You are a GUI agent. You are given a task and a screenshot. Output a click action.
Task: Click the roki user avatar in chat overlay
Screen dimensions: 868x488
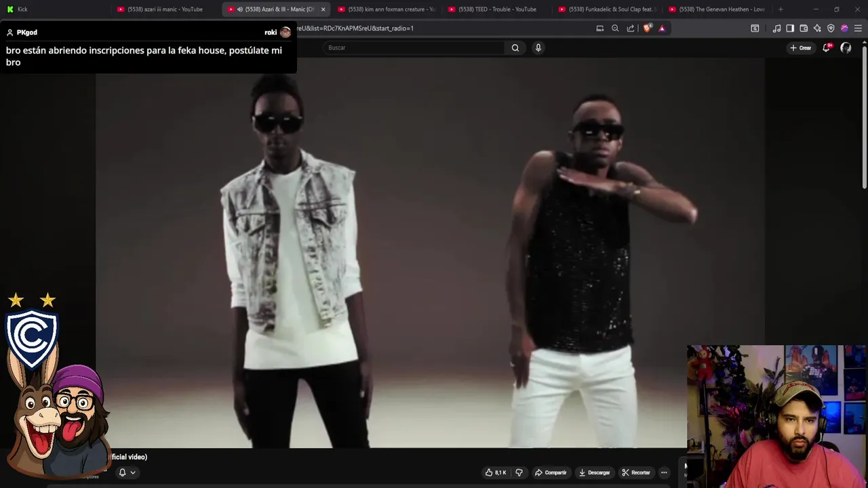pos(285,33)
